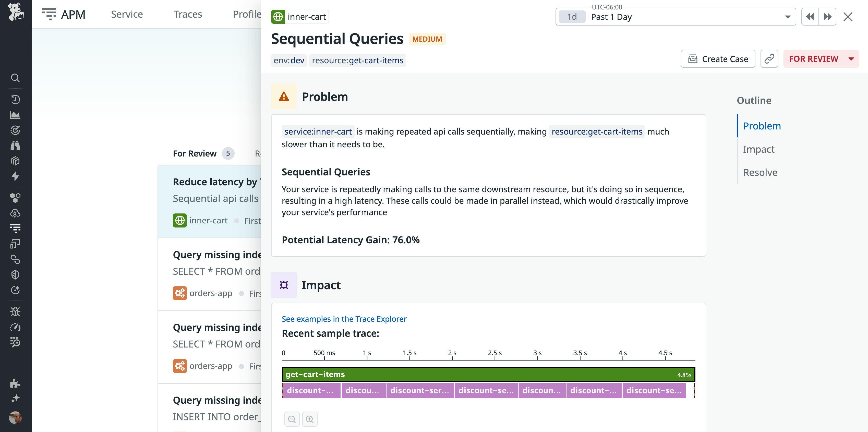Click the Datadog dog logo
Viewport: 868px width, 432px height.
click(x=16, y=12)
